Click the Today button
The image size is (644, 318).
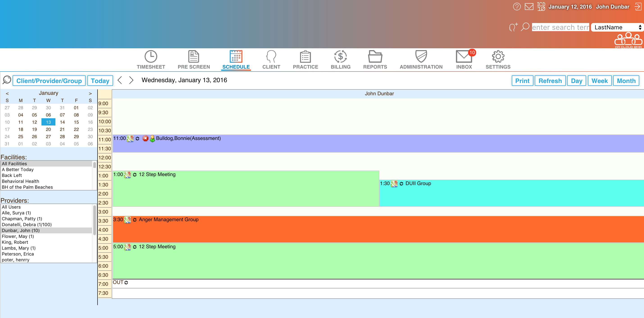pyautogui.click(x=100, y=81)
